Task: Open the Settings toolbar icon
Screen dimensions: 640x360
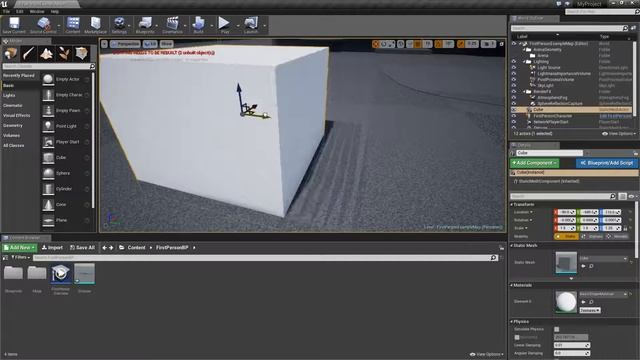Action: tap(119, 24)
